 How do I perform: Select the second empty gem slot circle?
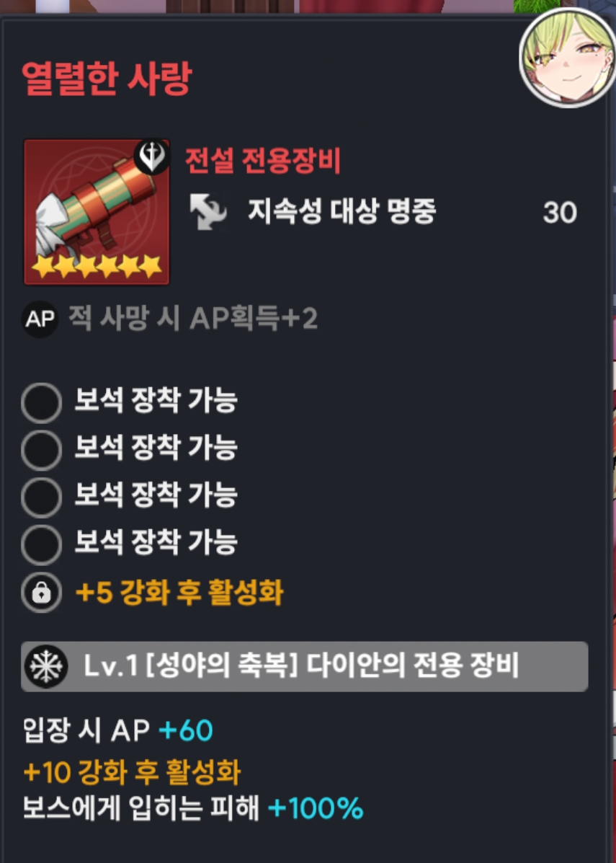41,450
